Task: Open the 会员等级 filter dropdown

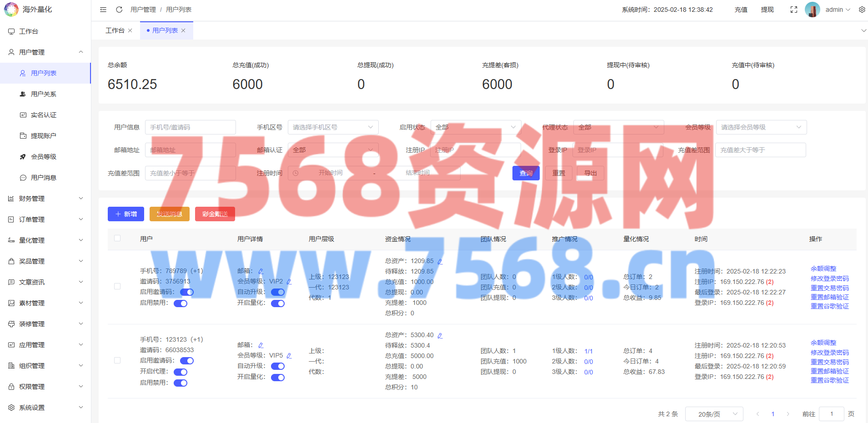Action: (761, 127)
